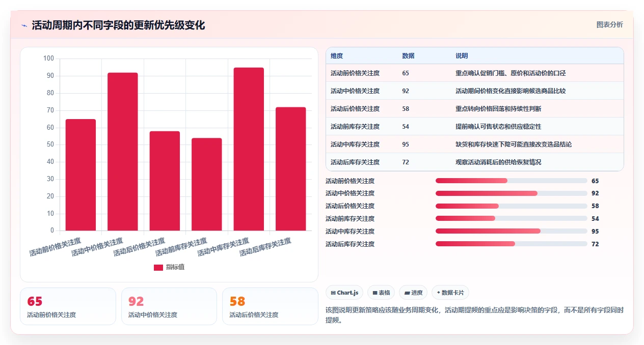644x345 pixels.
Task: Click the orange 58 data card
Action: coord(270,306)
